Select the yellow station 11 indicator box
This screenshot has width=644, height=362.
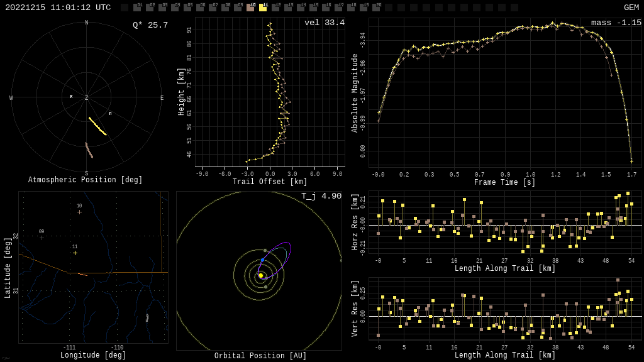tap(263, 8)
